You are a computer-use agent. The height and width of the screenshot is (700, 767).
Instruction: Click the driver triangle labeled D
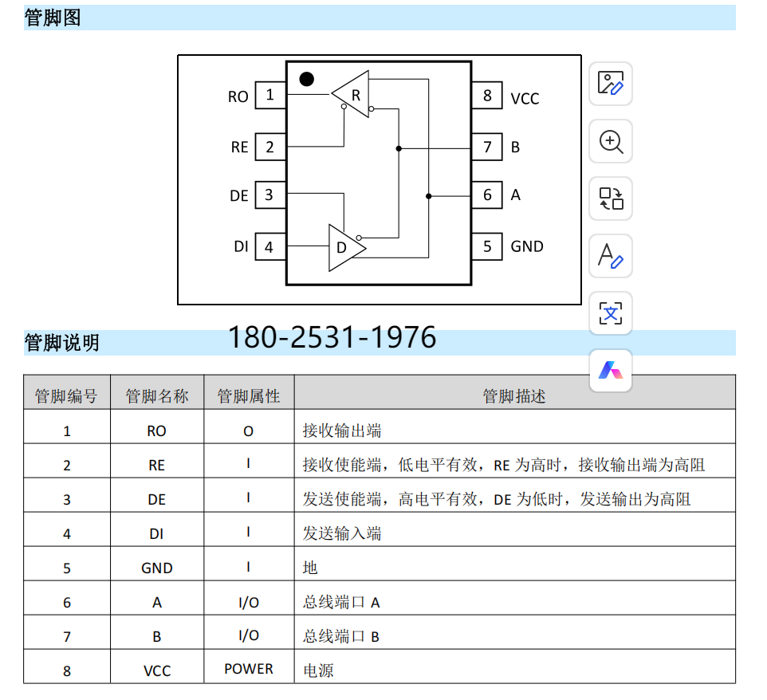coord(345,248)
